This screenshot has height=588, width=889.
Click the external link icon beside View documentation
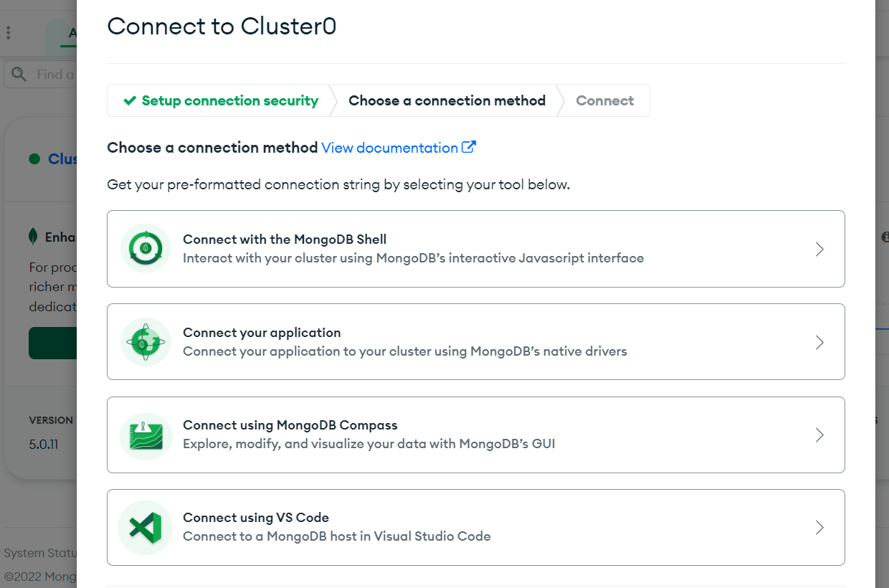pyautogui.click(x=469, y=147)
